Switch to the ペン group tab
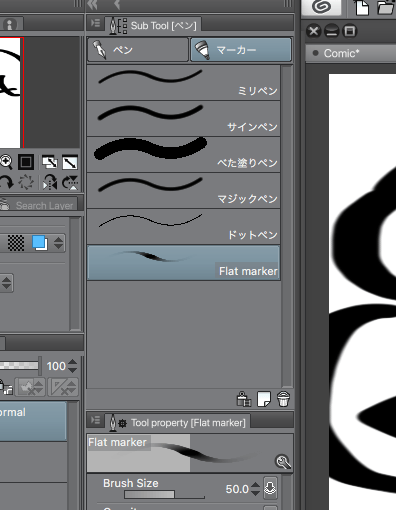 point(138,50)
